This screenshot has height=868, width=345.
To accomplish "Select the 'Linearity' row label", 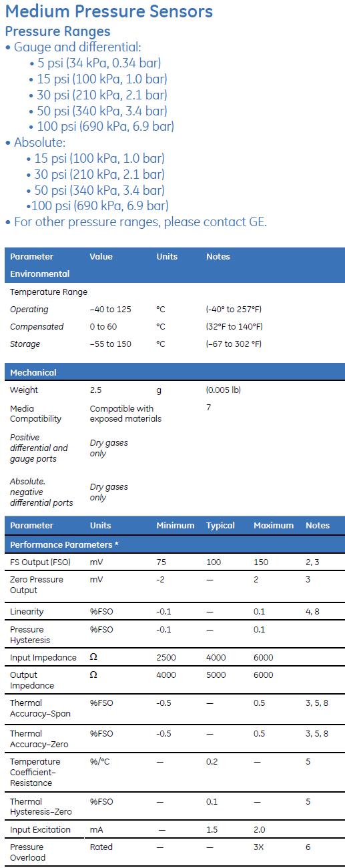I will click(x=27, y=611).
